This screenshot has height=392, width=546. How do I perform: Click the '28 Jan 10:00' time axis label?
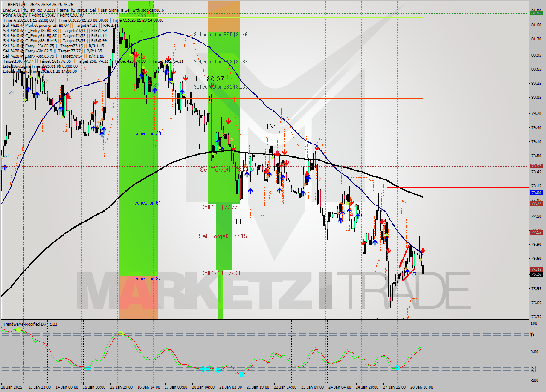[421, 387]
